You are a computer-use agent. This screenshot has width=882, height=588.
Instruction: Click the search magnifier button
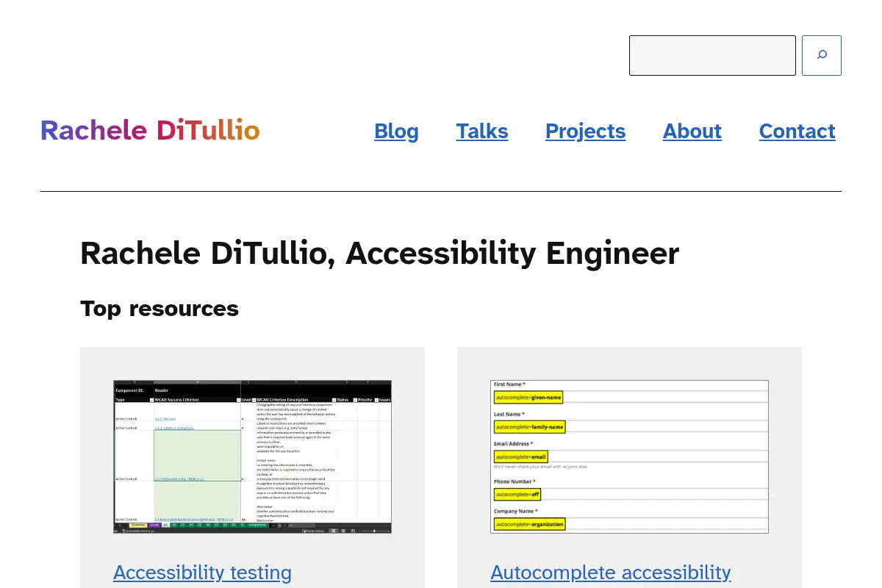pyautogui.click(x=822, y=55)
